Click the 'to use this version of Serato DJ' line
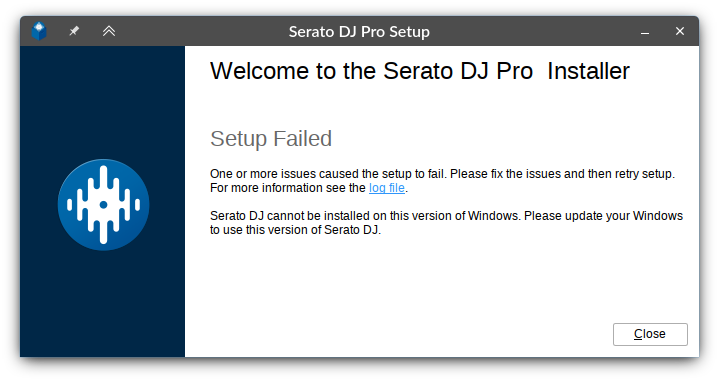719x381 pixels. (x=295, y=230)
